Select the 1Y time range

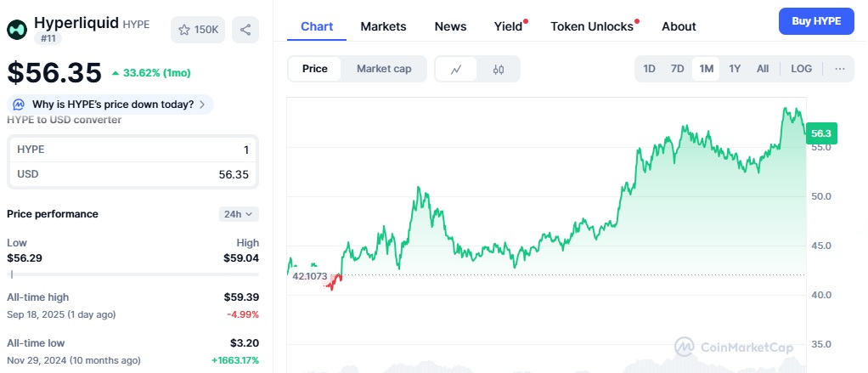[735, 69]
